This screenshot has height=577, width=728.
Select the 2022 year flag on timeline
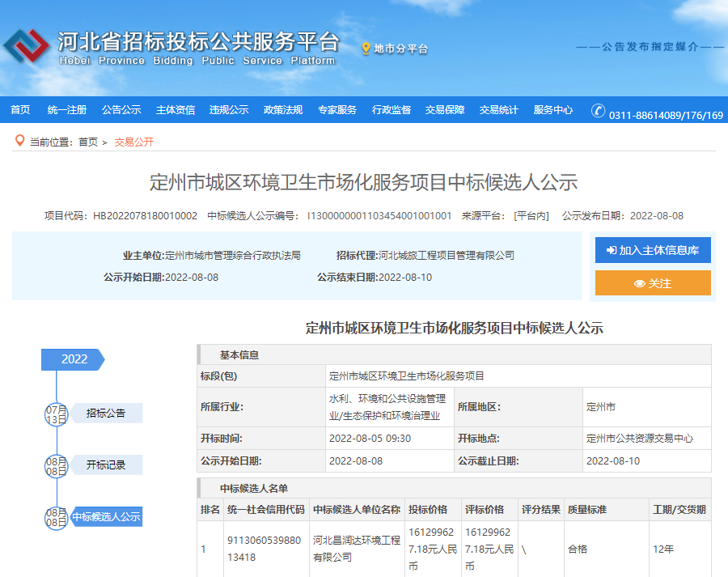[x=73, y=359]
